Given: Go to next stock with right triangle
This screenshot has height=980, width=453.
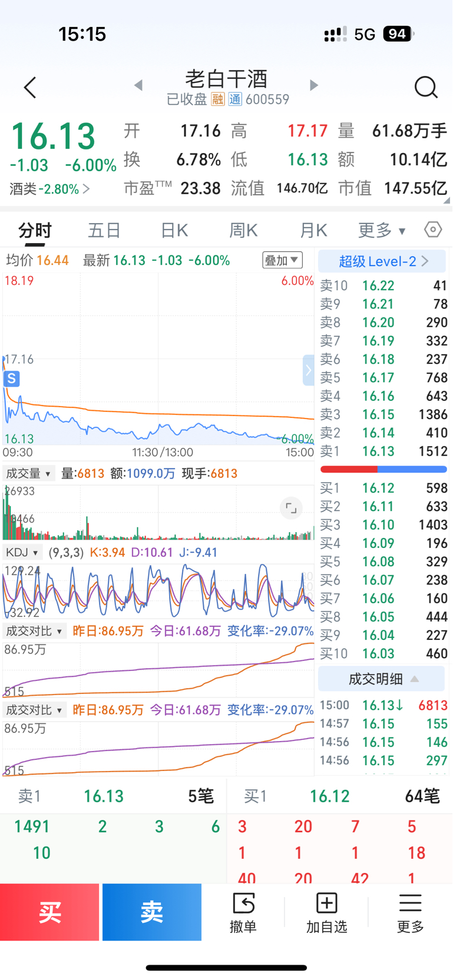Looking at the screenshot, I should [x=314, y=85].
